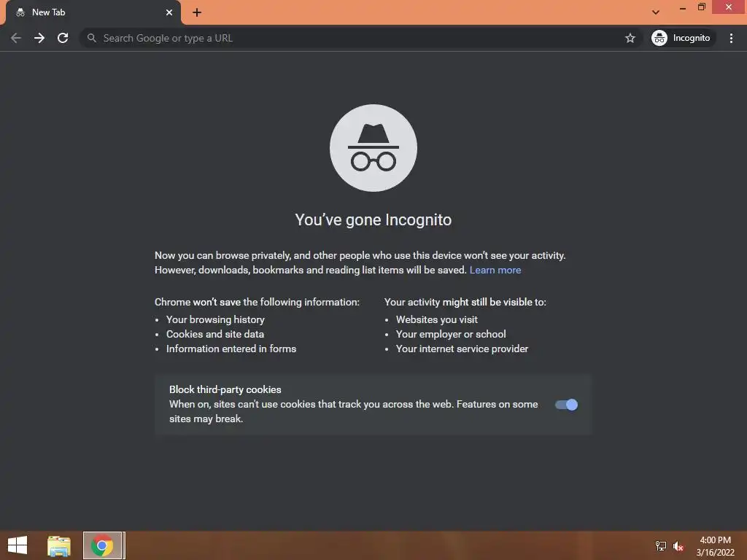Click the "Websites you visit" item
The width and height of the screenshot is (747, 560).
(436, 319)
